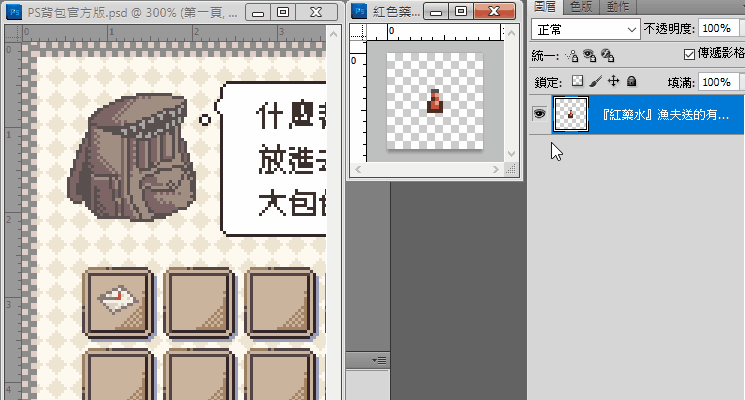Viewport: 745px width, 400px height.
Task: Minimize 紅色藥 document window
Action: click(436, 11)
